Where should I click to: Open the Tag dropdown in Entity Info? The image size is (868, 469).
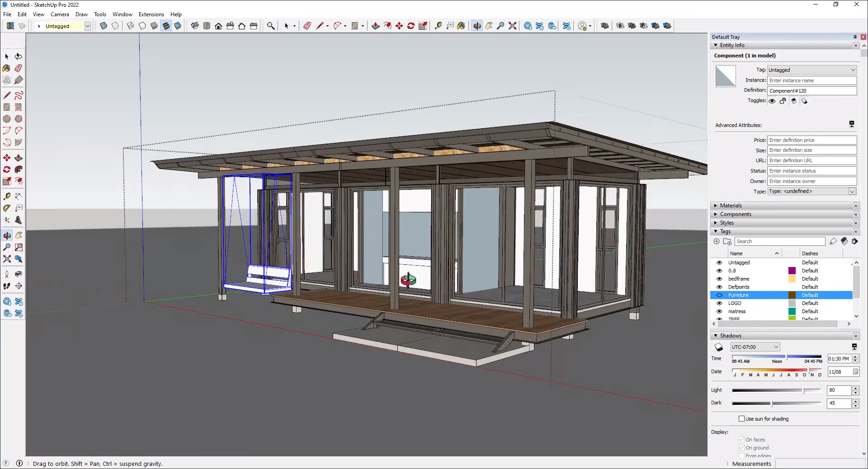(812, 70)
